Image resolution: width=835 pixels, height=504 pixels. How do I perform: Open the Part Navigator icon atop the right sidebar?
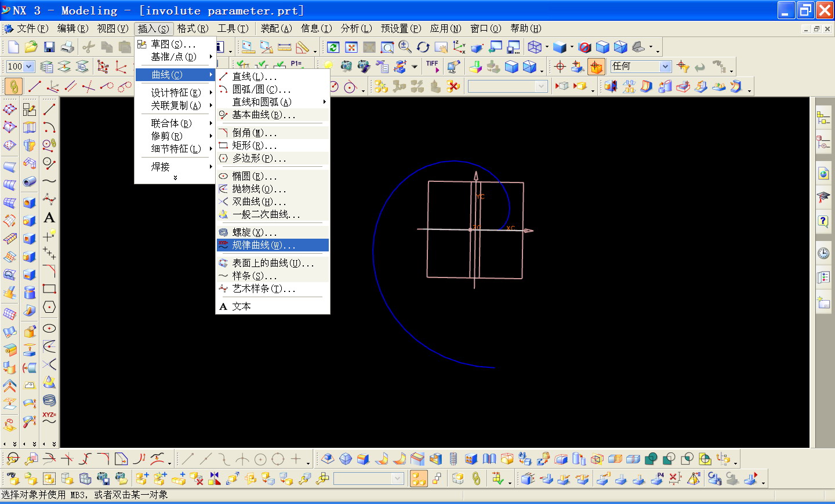pyautogui.click(x=823, y=118)
